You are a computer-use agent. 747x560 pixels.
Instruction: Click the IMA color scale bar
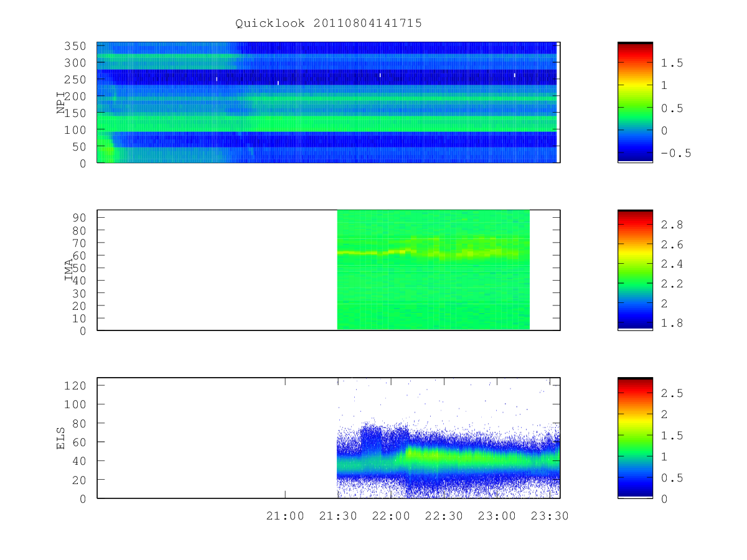coord(635,270)
